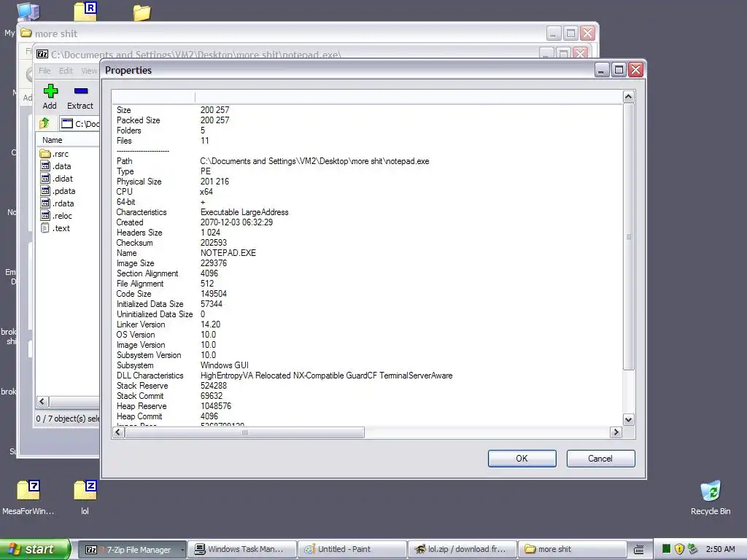Open the View menu in 7-Zip
Viewport: 747px width, 560px height.
point(89,71)
